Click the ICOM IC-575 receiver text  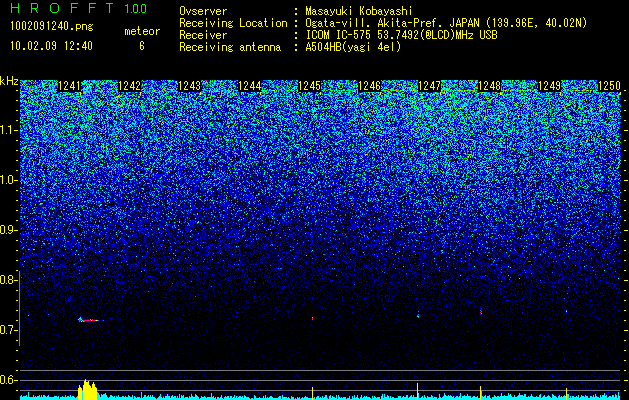point(401,35)
